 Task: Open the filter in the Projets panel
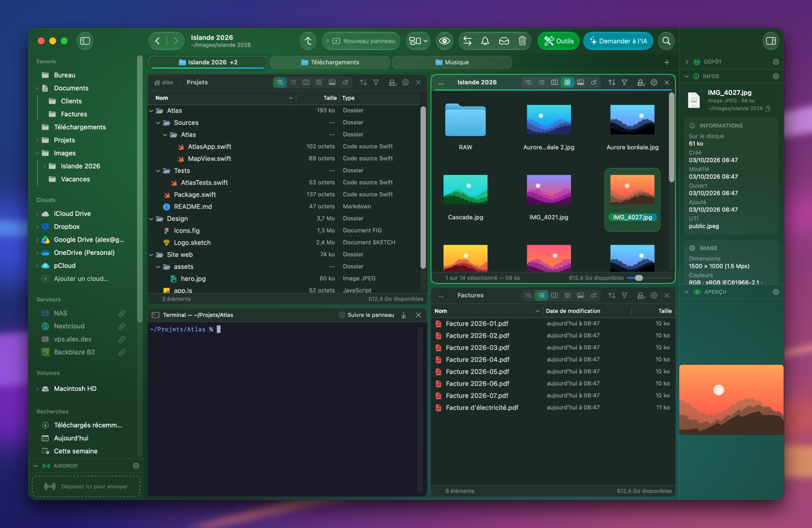pos(376,82)
